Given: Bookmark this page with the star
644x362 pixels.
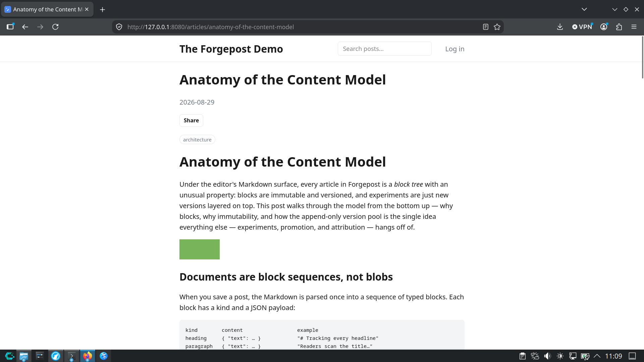Looking at the screenshot, I should point(497,27).
